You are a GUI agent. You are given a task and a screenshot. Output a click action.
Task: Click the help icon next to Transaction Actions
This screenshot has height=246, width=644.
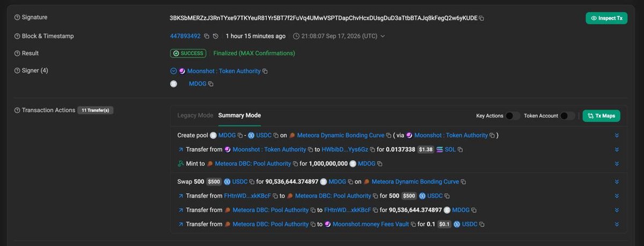coord(17,110)
